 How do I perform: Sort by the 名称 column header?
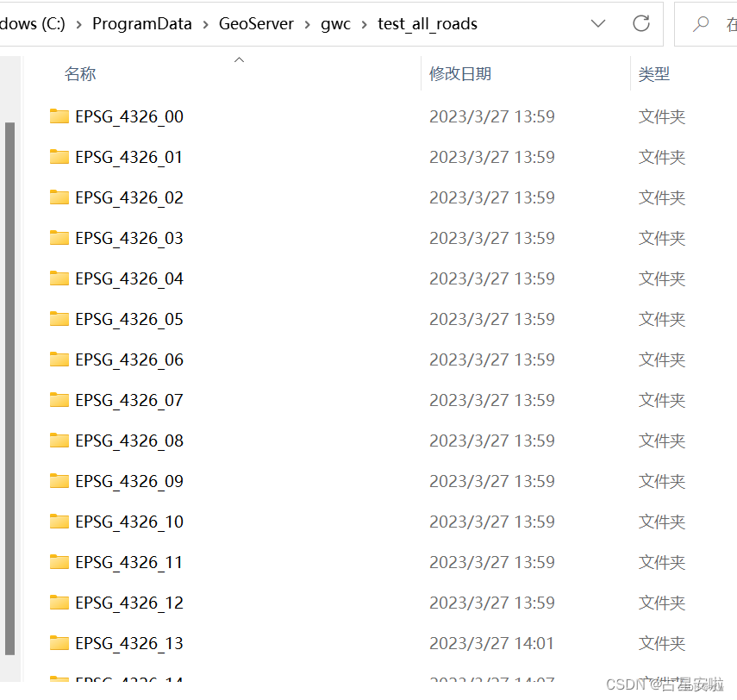click(x=80, y=74)
